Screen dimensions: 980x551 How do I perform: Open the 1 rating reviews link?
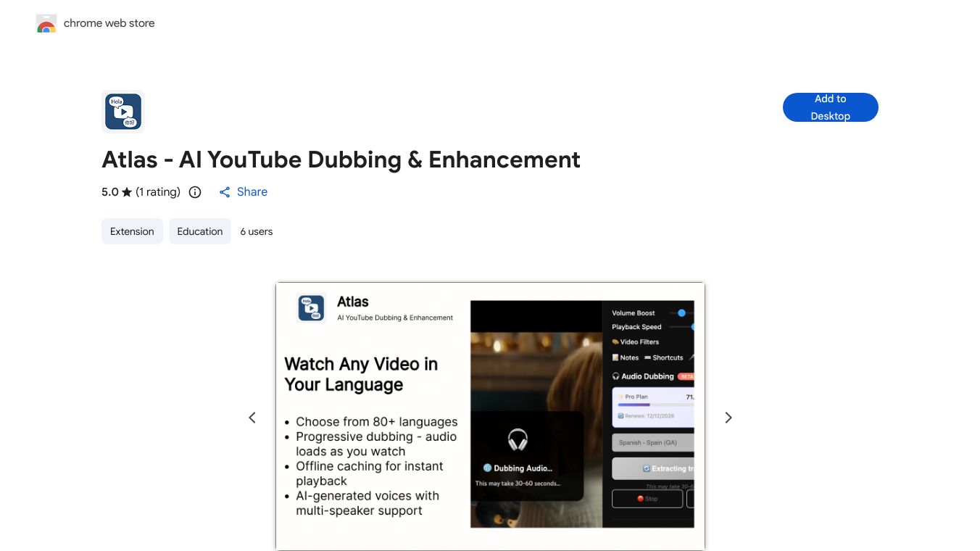[158, 192]
